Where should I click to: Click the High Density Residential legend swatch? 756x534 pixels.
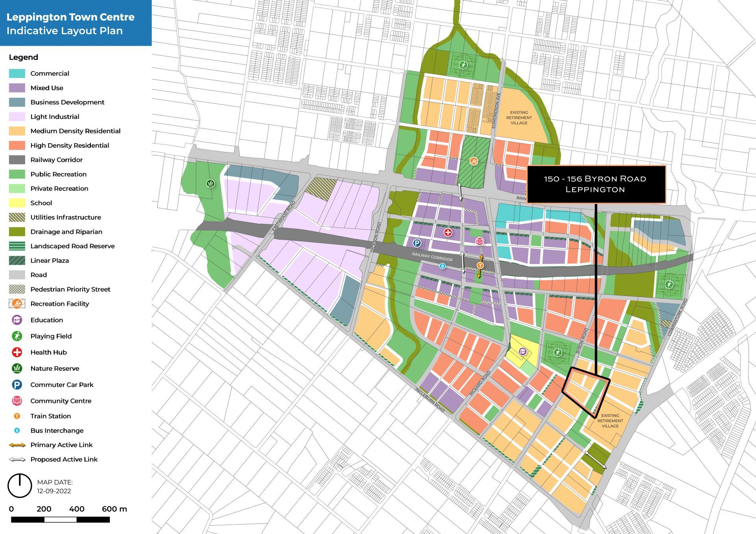(x=17, y=146)
